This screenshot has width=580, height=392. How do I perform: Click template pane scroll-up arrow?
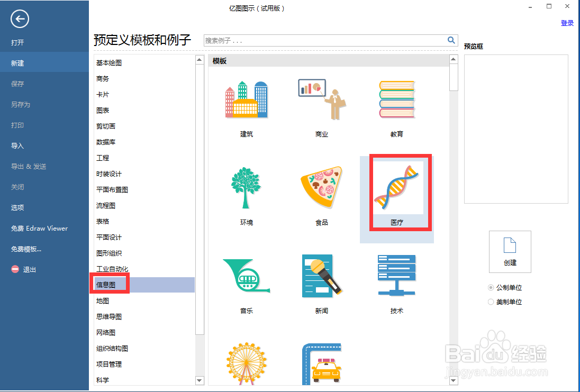click(x=454, y=60)
